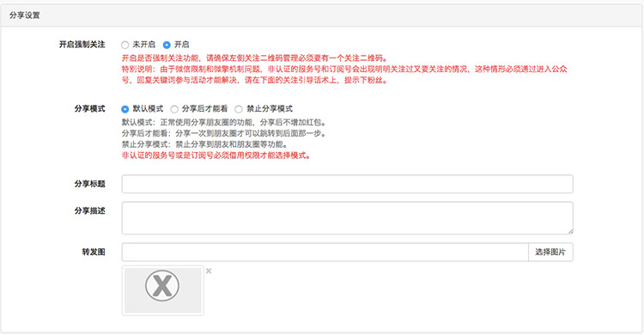
Task: Click the 分享模式 label
Action: pyautogui.click(x=89, y=109)
